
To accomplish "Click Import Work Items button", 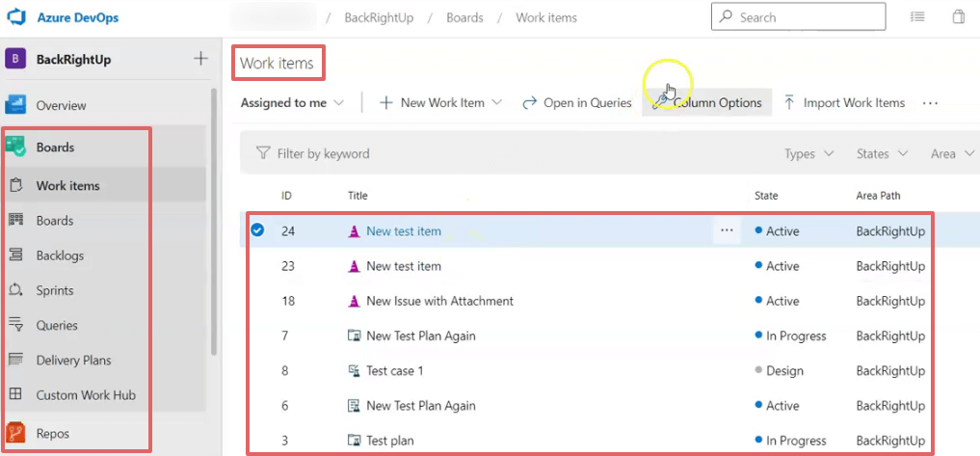I will click(x=844, y=102).
